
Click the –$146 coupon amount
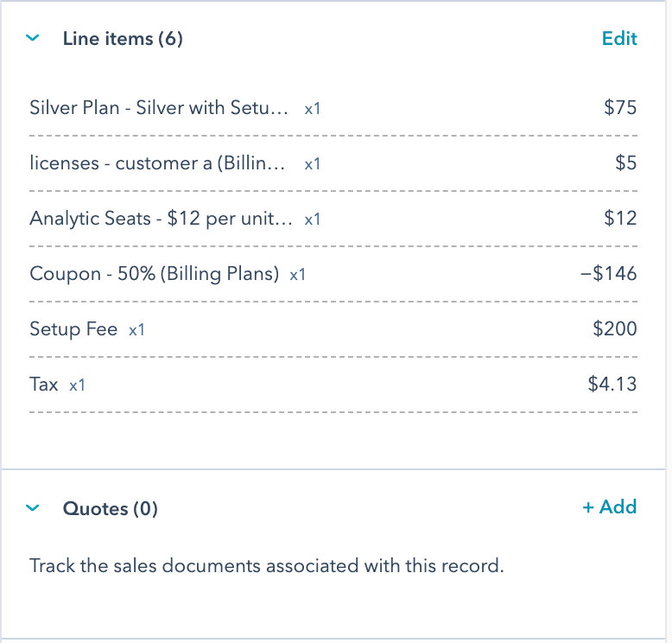click(609, 274)
